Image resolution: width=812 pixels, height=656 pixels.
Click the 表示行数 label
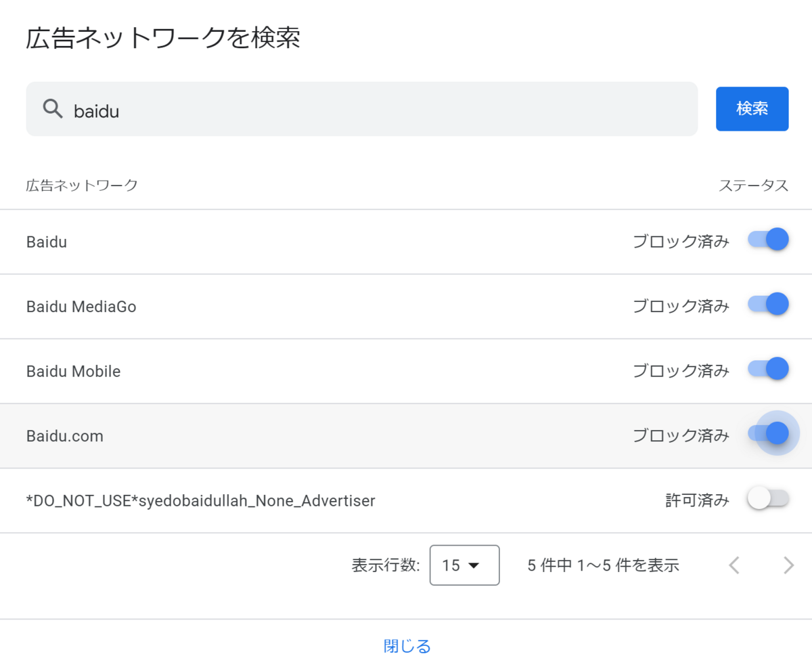click(386, 565)
